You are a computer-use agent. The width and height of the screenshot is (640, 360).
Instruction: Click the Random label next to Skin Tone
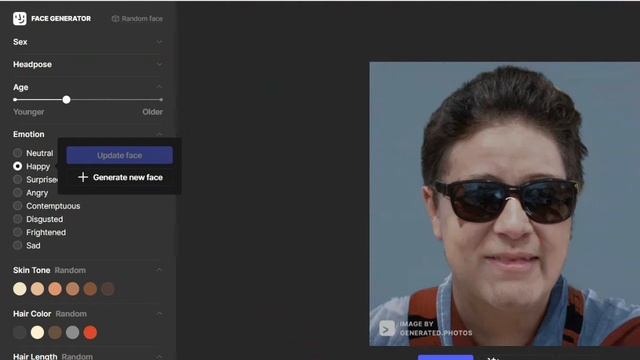tap(70, 270)
